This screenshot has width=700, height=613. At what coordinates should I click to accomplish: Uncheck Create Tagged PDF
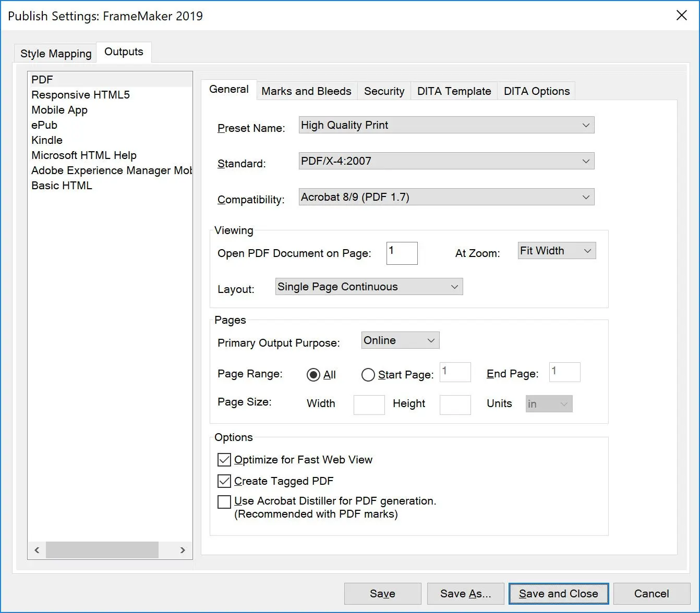pyautogui.click(x=224, y=481)
